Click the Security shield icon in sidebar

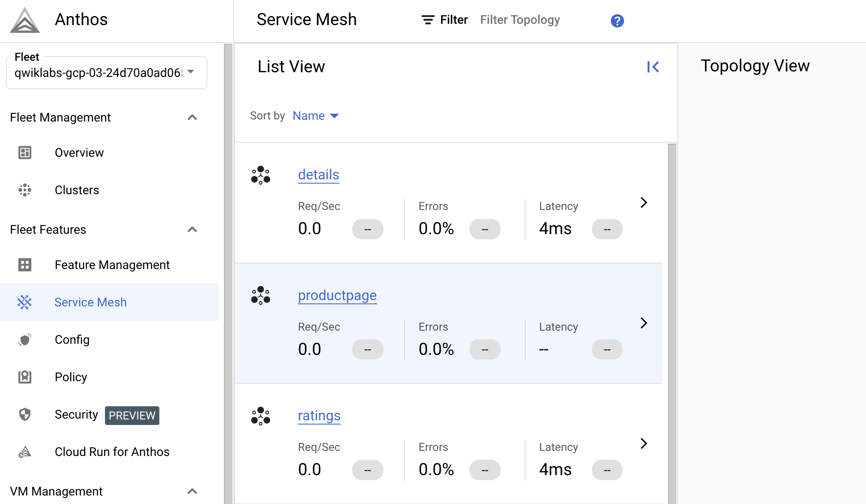point(24,415)
